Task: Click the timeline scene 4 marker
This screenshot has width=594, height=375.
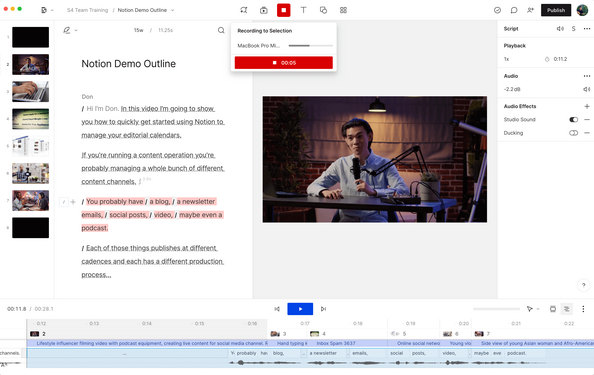Action: coord(317,334)
